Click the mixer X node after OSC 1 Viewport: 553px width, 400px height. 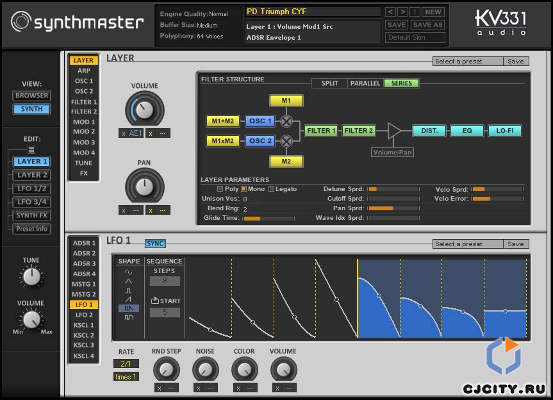click(286, 121)
